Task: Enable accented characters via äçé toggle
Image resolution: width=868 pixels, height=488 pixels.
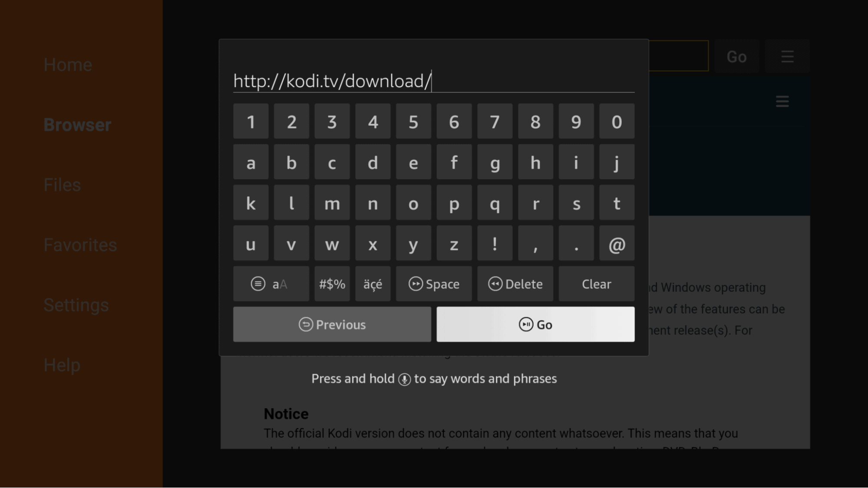Action: (373, 284)
